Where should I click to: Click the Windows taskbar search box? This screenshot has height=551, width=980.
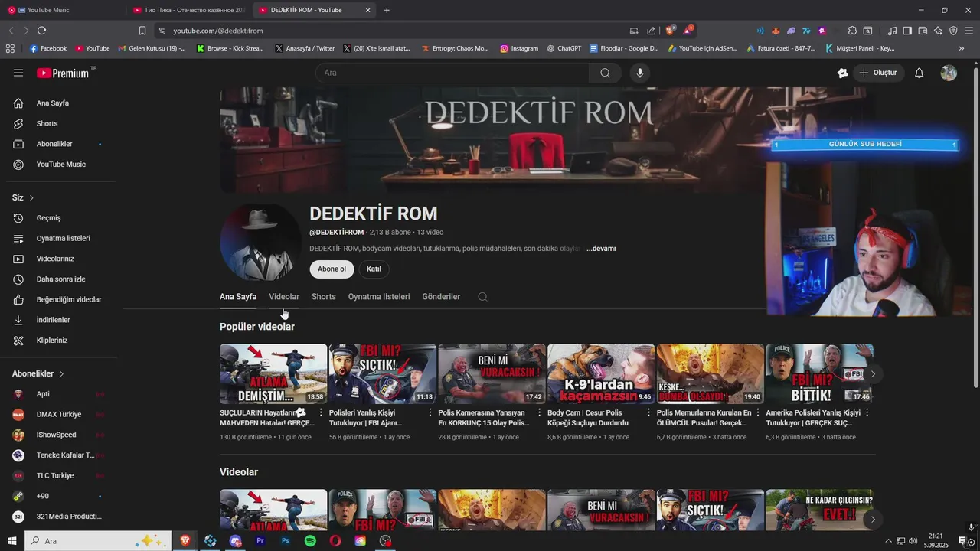click(x=98, y=541)
